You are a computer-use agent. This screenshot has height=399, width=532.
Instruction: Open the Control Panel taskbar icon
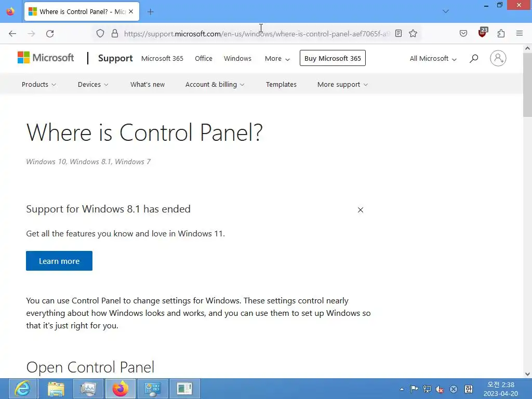(x=153, y=389)
